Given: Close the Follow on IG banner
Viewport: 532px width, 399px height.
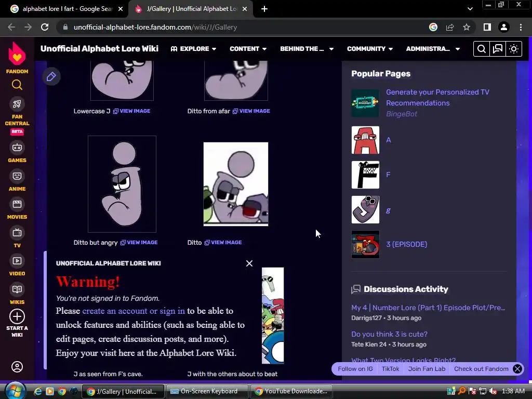Looking at the screenshot, I should pyautogui.click(x=517, y=369).
